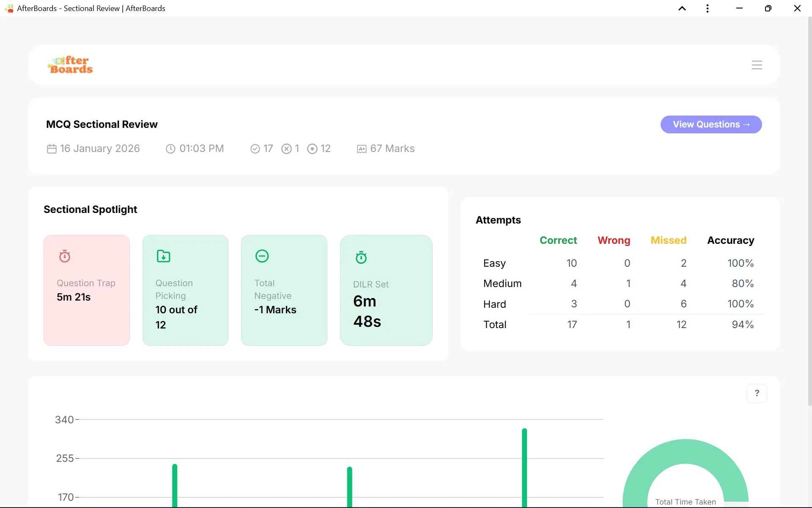
Task: Click the page vertical scrollbar
Action: tap(809, 212)
